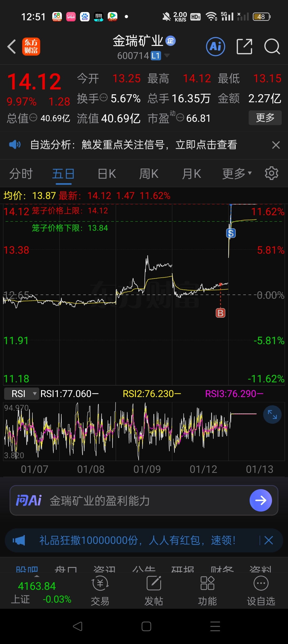Close the red packet promo banner

pyautogui.click(x=269, y=540)
